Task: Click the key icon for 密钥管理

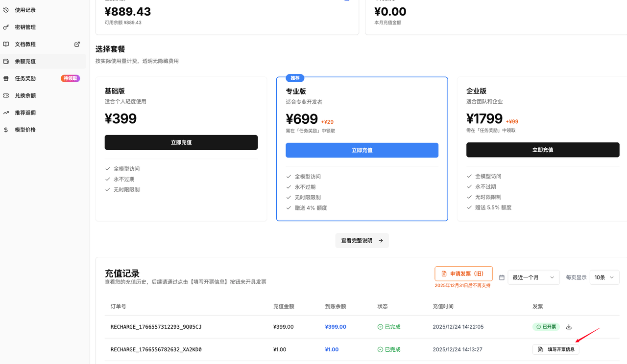Action: pos(6,27)
